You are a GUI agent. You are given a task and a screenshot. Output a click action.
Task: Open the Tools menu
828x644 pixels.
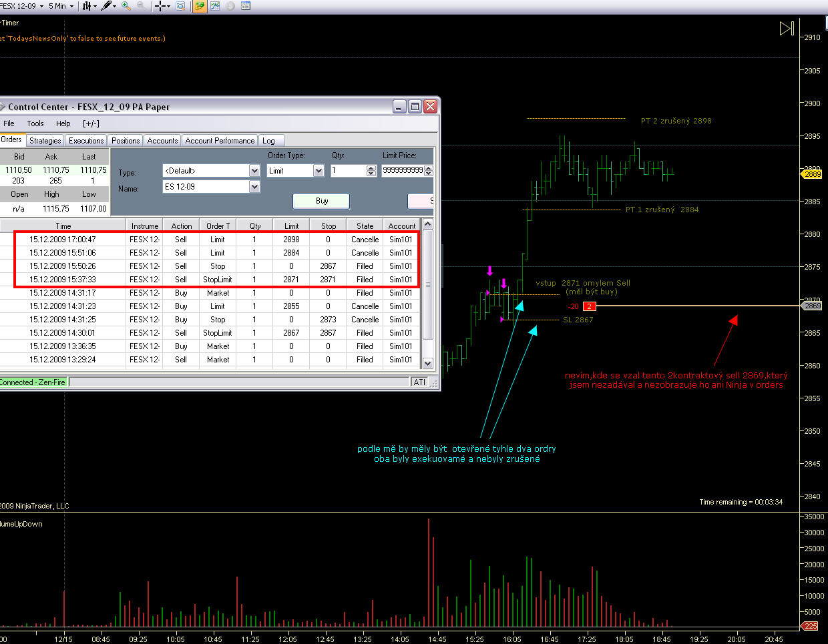pos(35,123)
